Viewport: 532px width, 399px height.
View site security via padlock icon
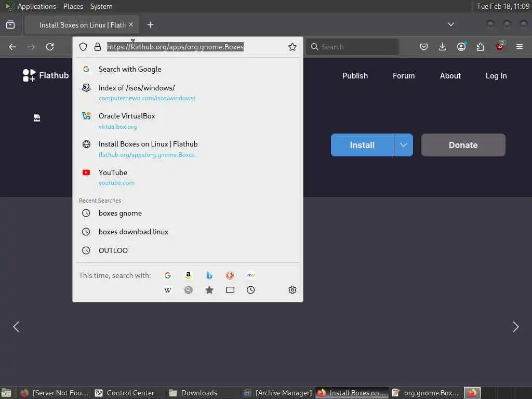pyautogui.click(x=98, y=47)
